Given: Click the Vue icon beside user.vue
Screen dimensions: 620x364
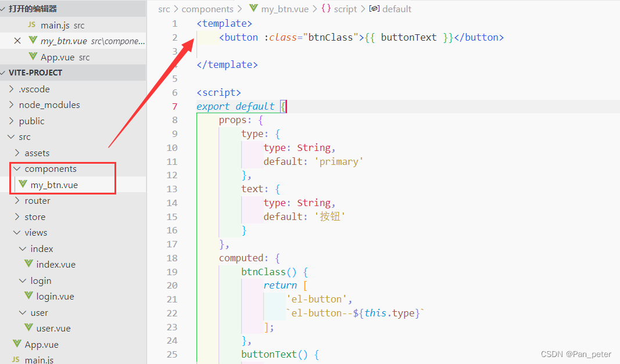Looking at the screenshot, I should (x=28, y=327).
